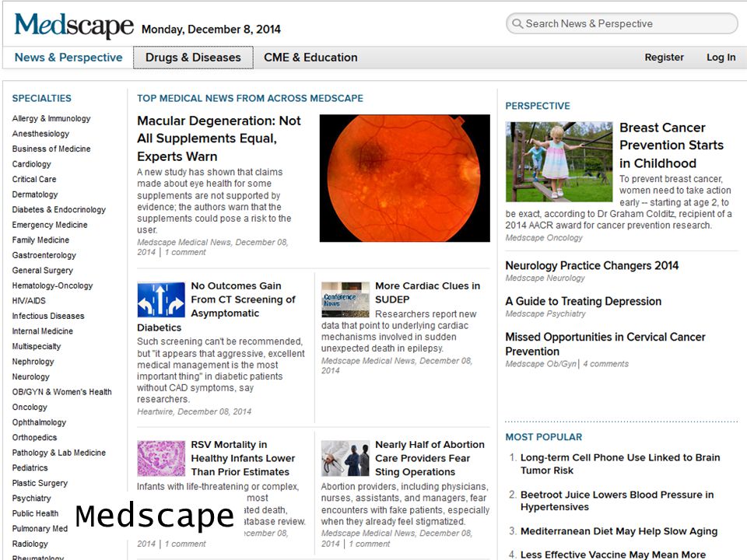The width and height of the screenshot is (747, 560).
Task: Click the Log In link
Action: coord(721,57)
